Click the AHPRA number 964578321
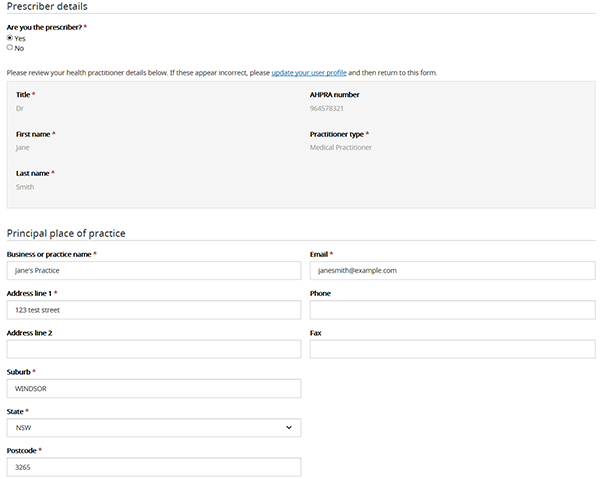 327,108
